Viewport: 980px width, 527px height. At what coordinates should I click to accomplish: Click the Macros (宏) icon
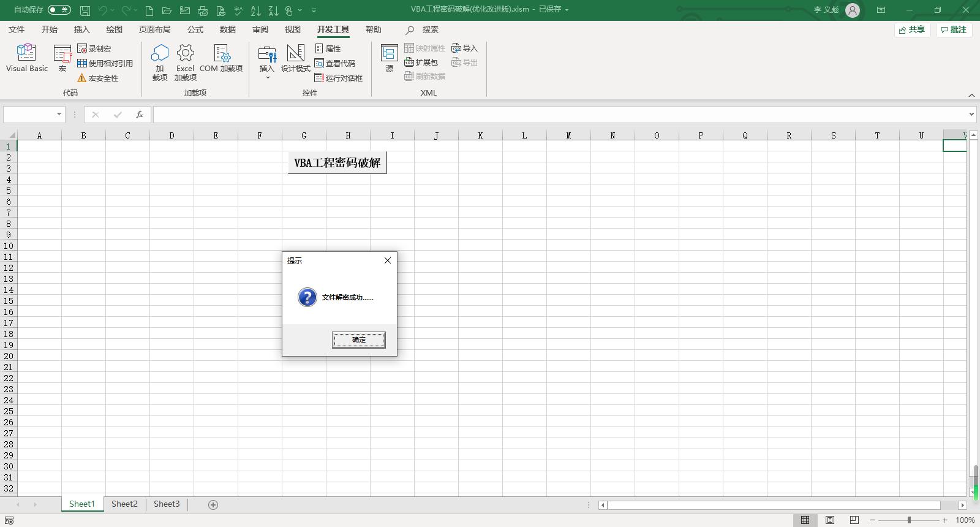pos(62,58)
